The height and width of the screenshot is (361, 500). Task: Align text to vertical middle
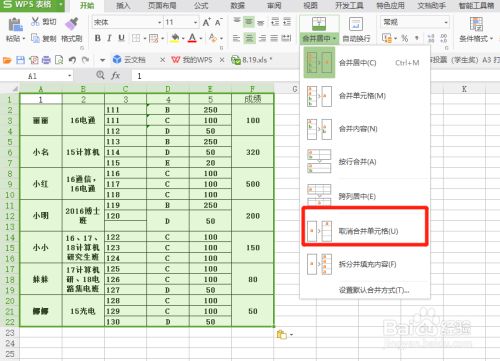(249, 22)
